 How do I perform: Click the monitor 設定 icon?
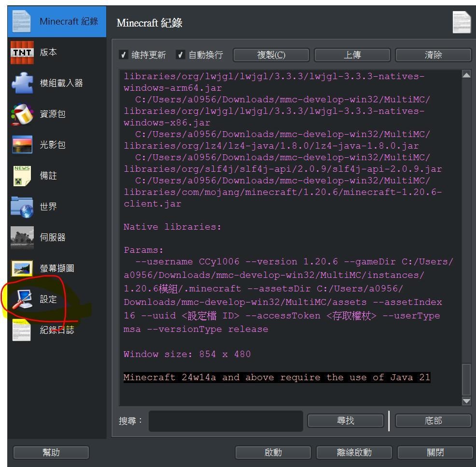22,299
